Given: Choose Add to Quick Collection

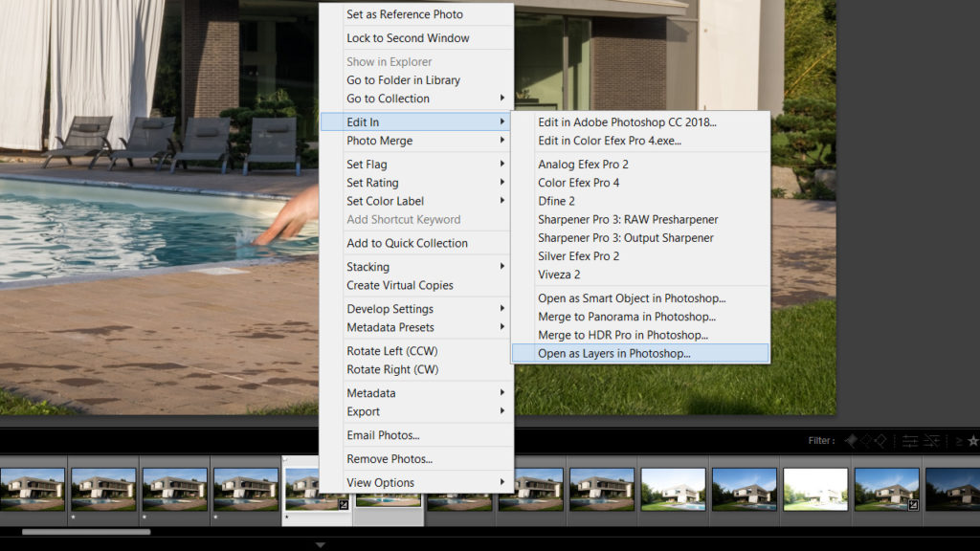Looking at the screenshot, I should click(x=416, y=243).
